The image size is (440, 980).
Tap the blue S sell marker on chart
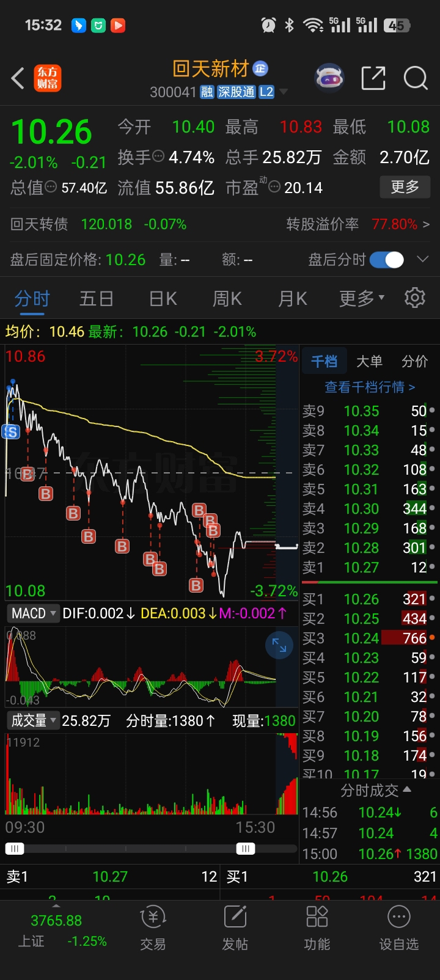point(12,432)
